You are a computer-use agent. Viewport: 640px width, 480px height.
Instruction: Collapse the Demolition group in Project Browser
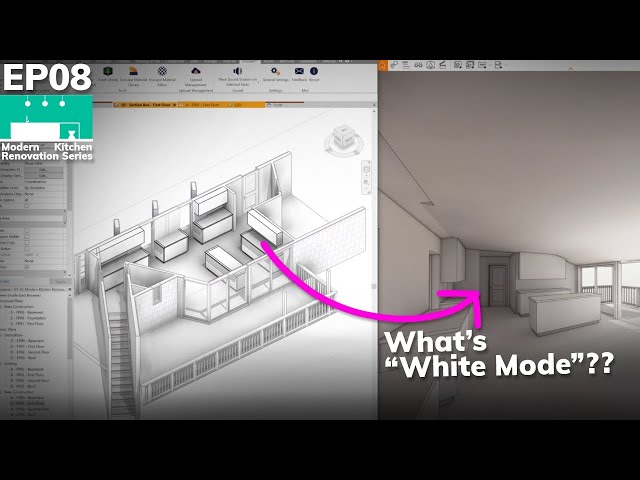coord(2,335)
